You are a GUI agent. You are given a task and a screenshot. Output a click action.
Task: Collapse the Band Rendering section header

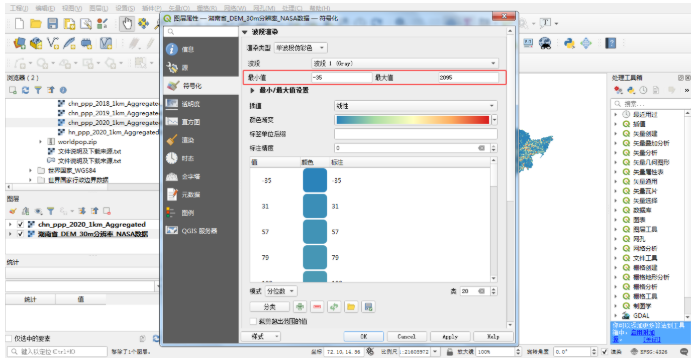(245, 32)
